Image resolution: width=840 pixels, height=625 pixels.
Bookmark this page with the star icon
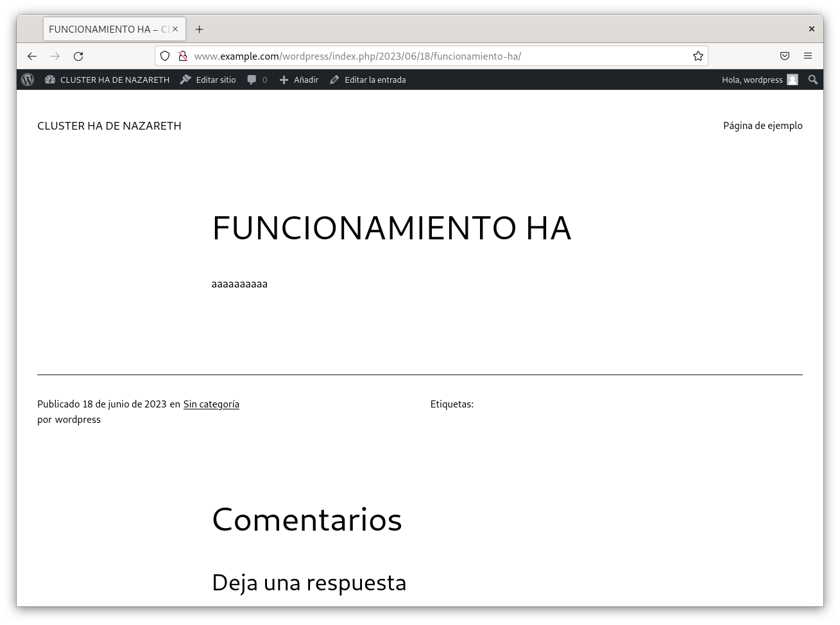click(698, 56)
